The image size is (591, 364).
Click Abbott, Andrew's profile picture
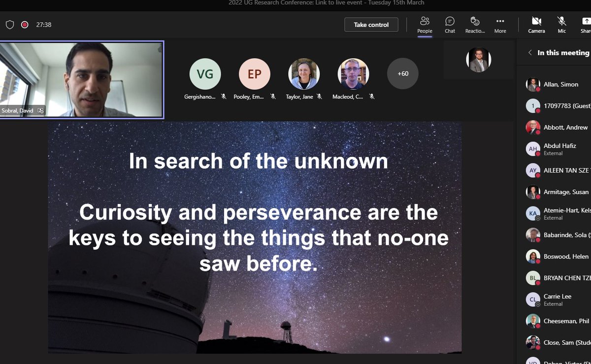click(x=533, y=127)
